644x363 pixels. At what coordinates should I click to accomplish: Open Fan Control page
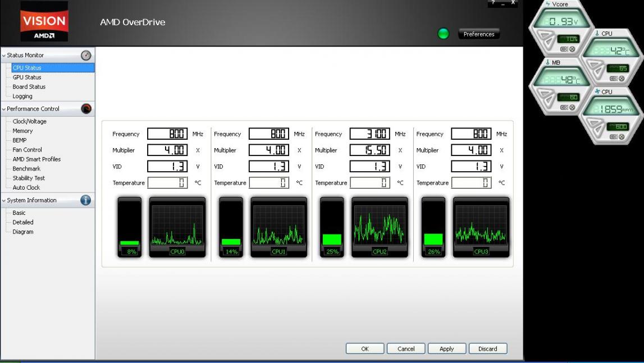tap(27, 150)
